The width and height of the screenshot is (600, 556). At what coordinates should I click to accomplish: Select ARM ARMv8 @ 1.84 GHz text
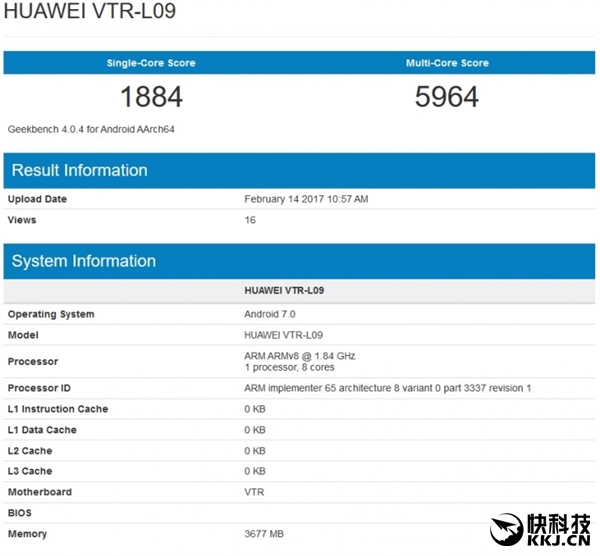pyautogui.click(x=300, y=356)
